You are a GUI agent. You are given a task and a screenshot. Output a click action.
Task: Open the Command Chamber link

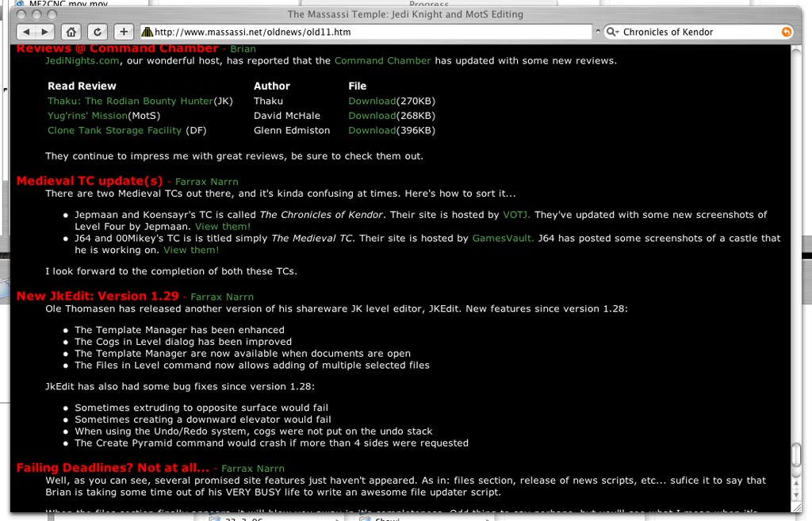click(x=382, y=60)
